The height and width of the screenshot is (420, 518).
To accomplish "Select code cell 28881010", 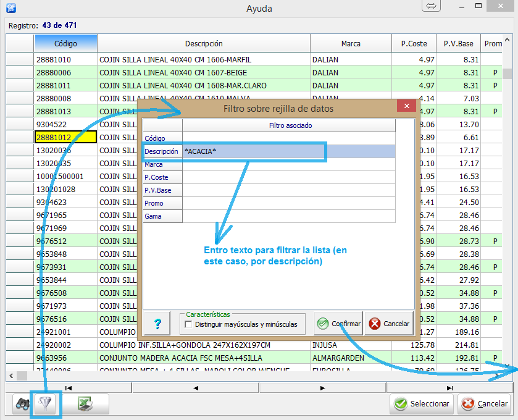I will (x=65, y=59).
